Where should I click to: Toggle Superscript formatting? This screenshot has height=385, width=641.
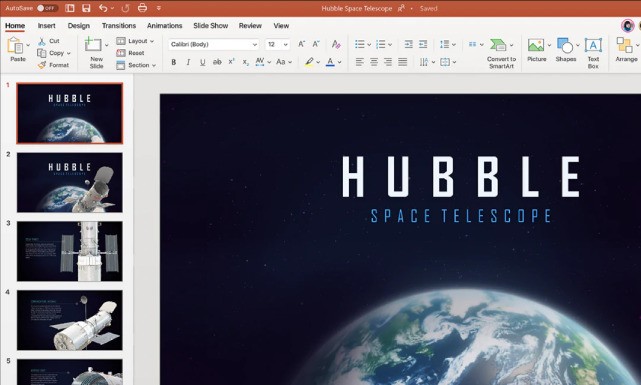pyautogui.click(x=231, y=62)
